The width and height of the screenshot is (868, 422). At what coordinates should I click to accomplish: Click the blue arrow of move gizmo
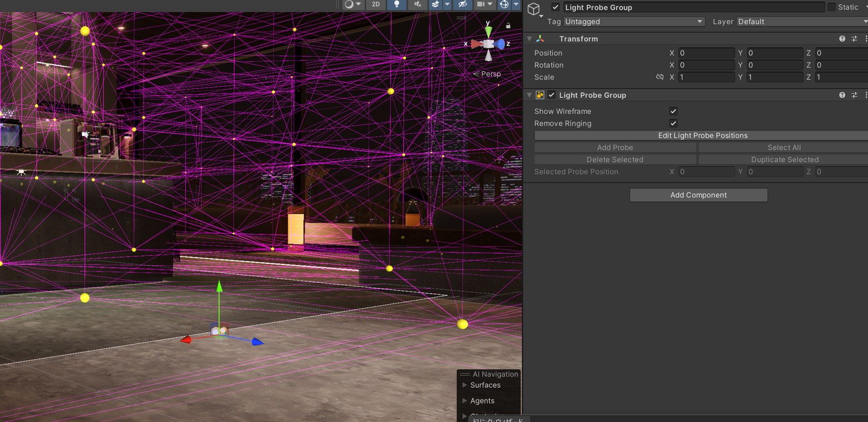click(258, 342)
